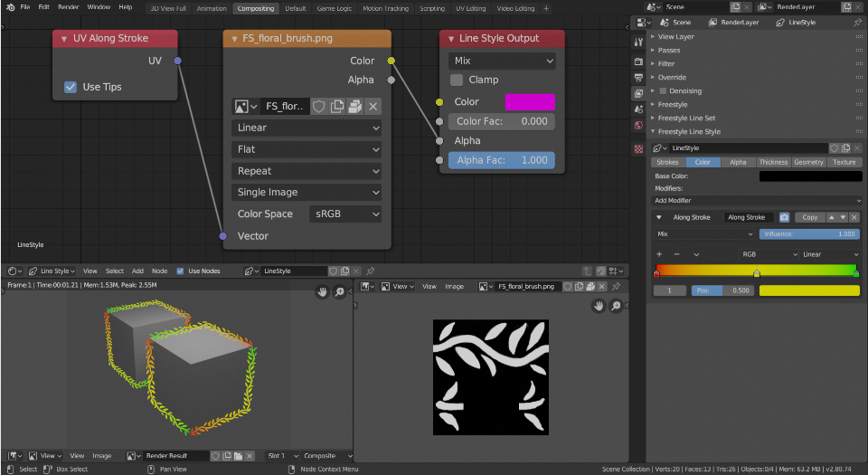Add a color stop with the plus icon
The width and height of the screenshot is (868, 475).
point(660,254)
